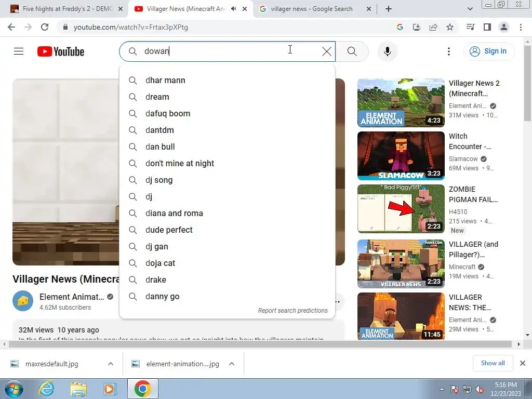Viewport: 532px width, 399px height.
Task: Click the horizontal page scrollbar
Action: click(x=260, y=344)
